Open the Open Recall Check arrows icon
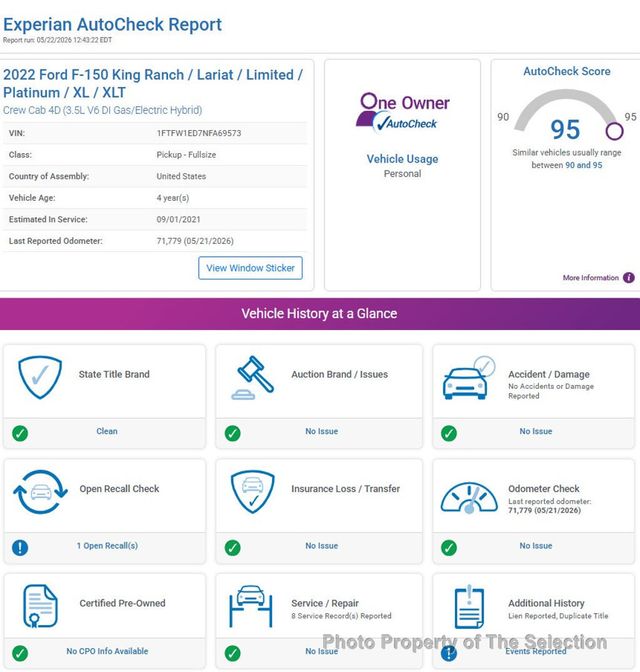Image resolution: width=640 pixels, height=672 pixels. 40,492
